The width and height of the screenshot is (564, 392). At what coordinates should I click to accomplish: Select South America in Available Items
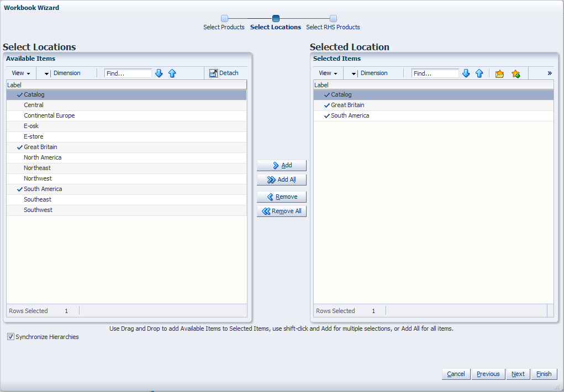click(x=126, y=189)
